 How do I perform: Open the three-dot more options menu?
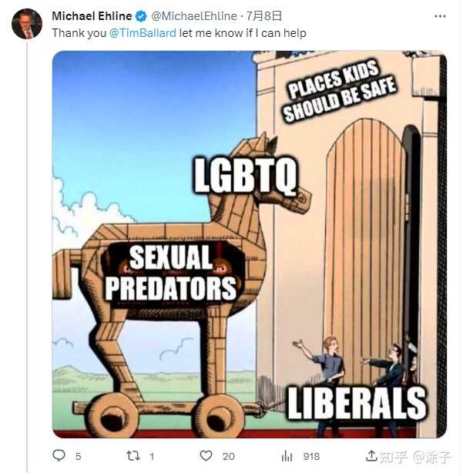coord(440,16)
